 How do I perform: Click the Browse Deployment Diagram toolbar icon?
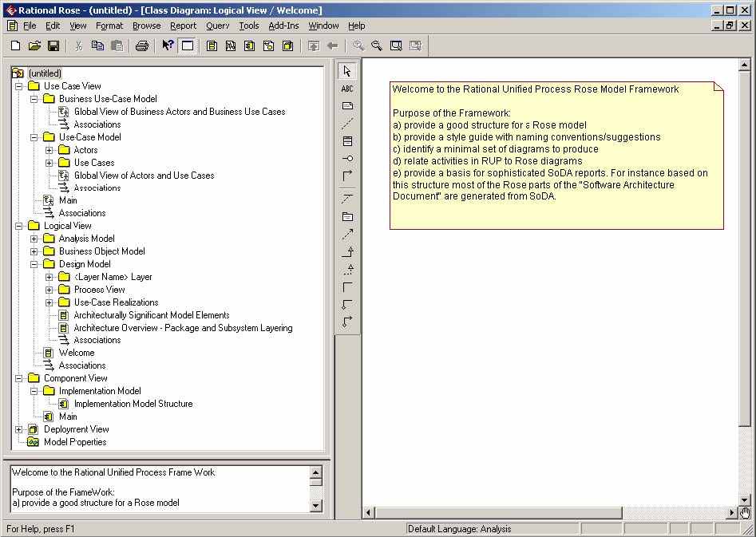(288, 45)
